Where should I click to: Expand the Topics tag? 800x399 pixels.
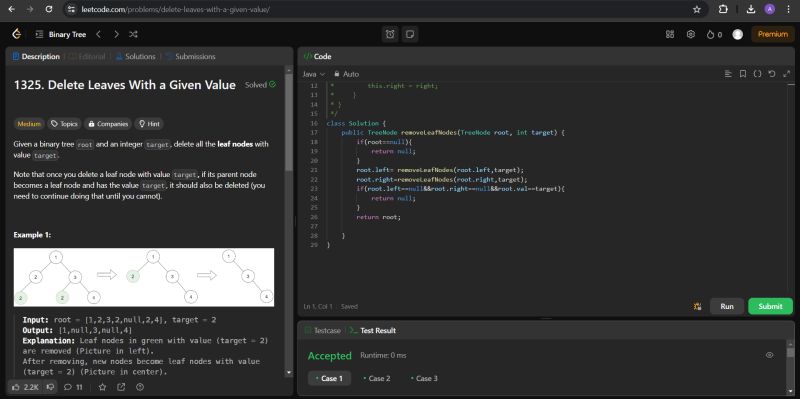[64, 124]
